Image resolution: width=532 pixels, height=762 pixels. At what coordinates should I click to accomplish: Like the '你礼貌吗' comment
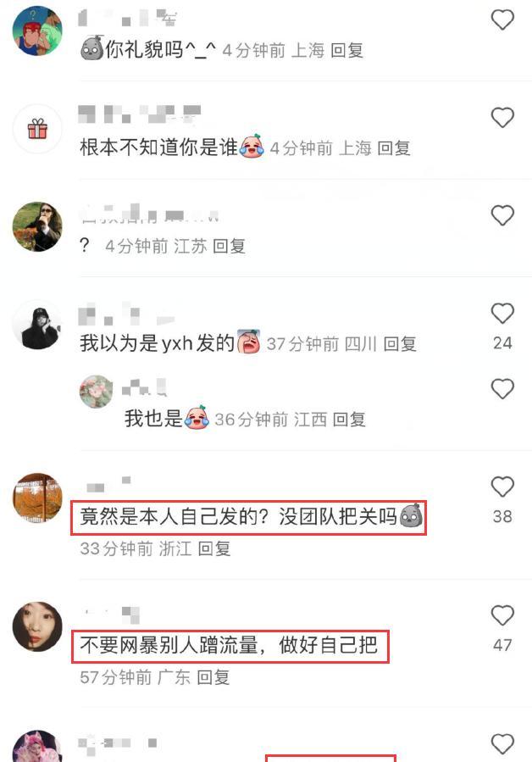(502, 20)
